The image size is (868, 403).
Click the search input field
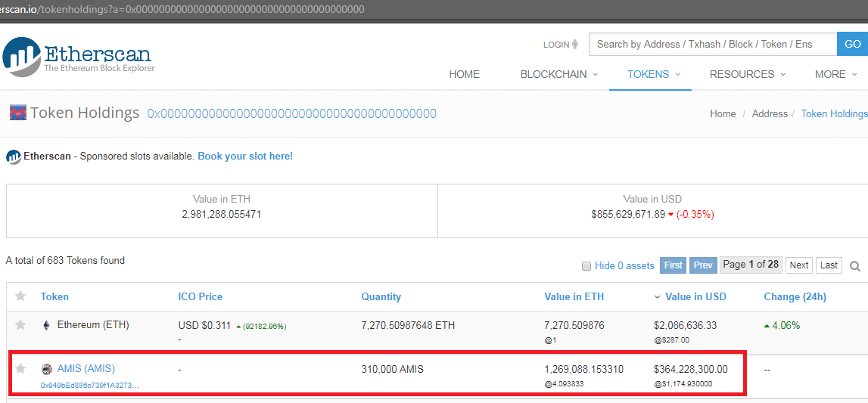click(713, 44)
